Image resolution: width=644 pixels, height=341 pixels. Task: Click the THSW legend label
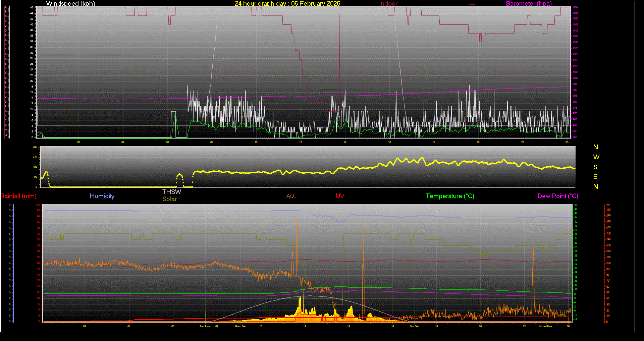(171, 192)
